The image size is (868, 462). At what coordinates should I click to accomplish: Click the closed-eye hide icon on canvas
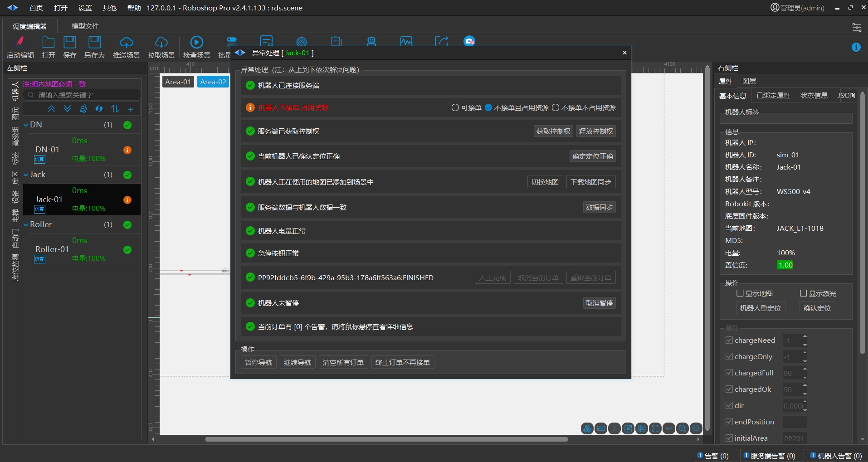click(x=668, y=428)
